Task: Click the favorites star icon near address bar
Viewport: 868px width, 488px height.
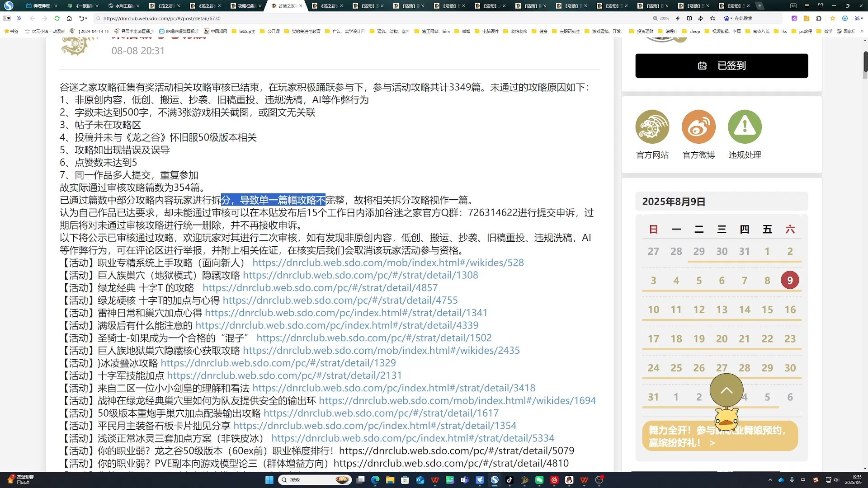Action: pos(833,19)
